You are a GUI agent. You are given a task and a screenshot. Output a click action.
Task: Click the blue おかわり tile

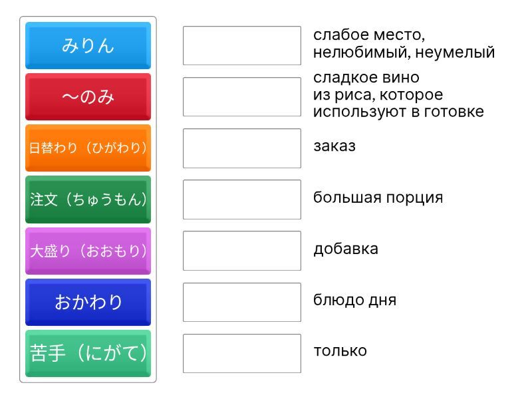[88, 302]
